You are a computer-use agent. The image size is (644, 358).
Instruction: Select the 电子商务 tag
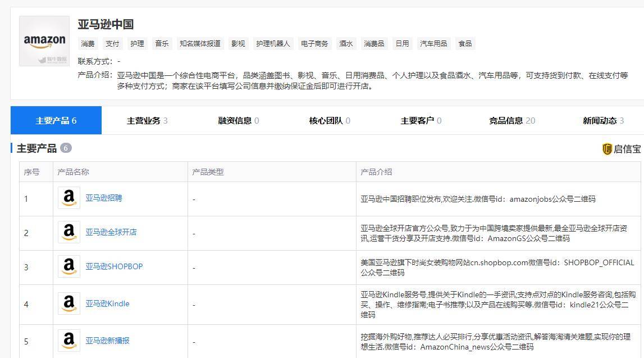point(314,43)
